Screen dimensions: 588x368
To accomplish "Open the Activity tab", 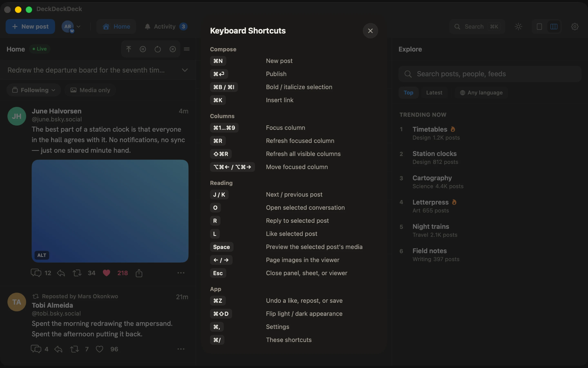I will click(166, 27).
